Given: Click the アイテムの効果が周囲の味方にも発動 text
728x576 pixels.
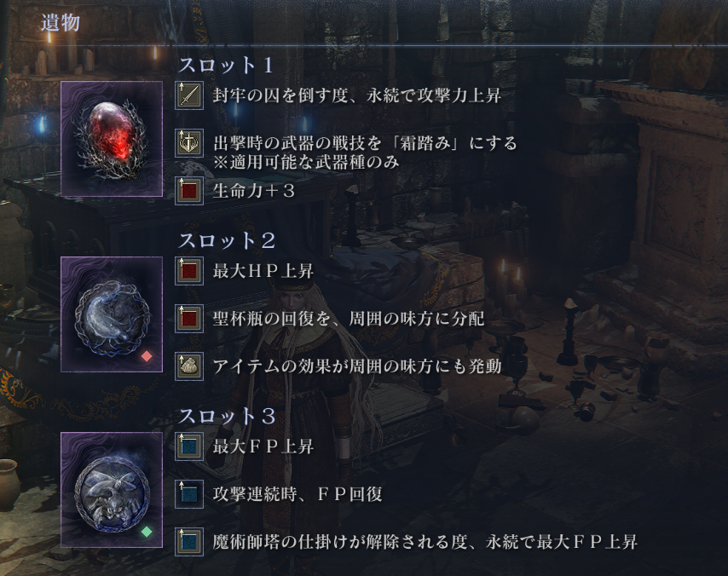Looking at the screenshot, I should tap(357, 366).
